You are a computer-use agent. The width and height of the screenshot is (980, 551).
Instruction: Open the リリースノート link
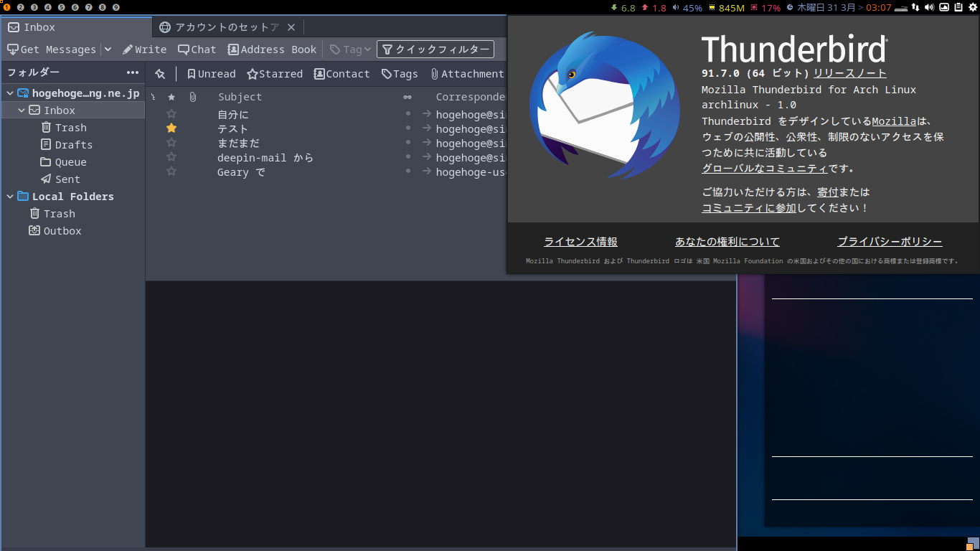[x=850, y=73]
